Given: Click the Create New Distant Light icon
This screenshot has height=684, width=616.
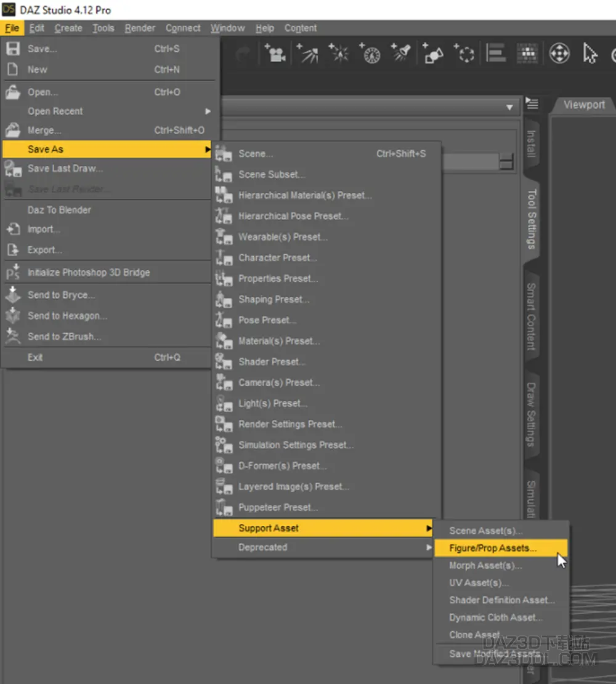Looking at the screenshot, I should click(x=307, y=53).
